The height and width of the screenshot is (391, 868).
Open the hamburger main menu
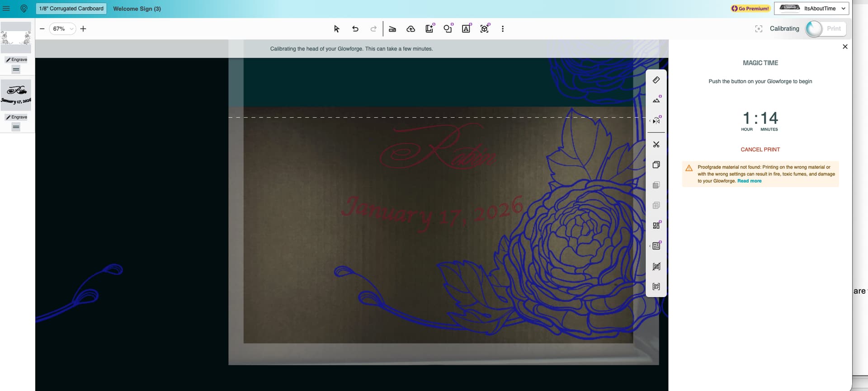[6, 9]
